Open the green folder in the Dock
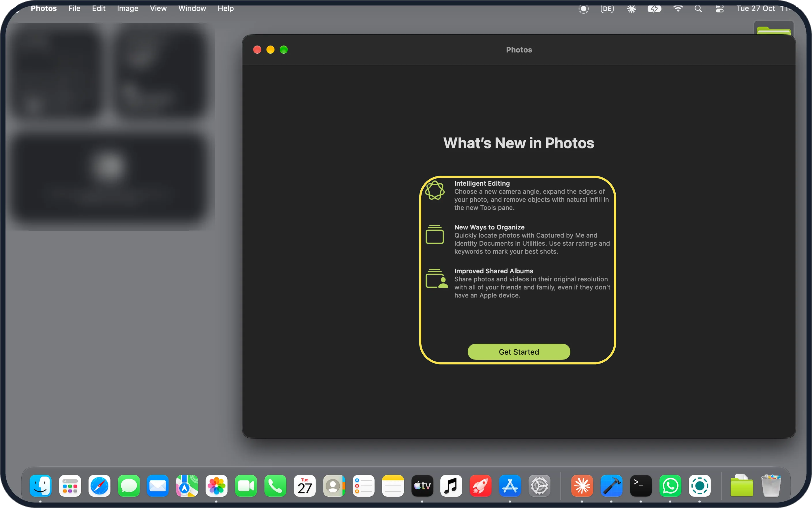The image size is (812, 508). coord(741,486)
